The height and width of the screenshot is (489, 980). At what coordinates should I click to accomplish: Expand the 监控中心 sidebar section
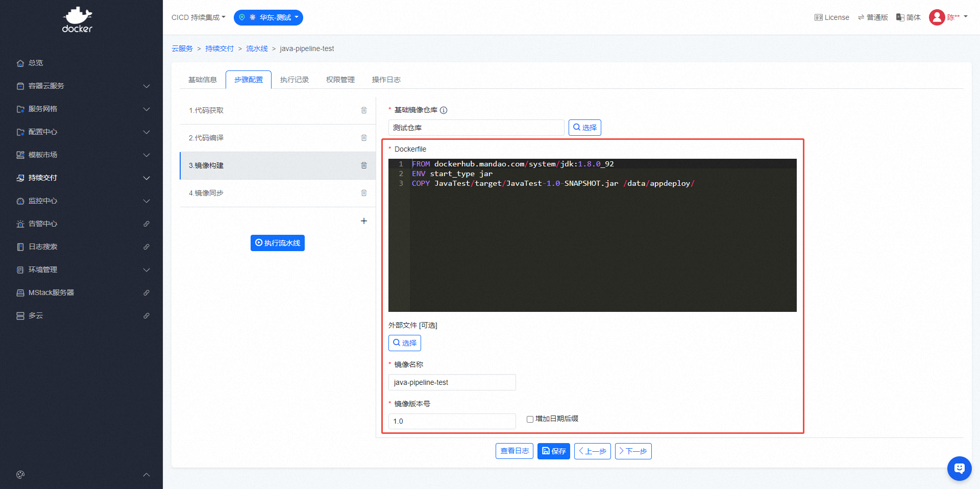click(82, 201)
